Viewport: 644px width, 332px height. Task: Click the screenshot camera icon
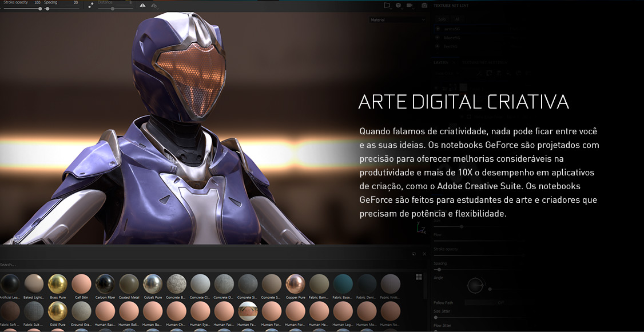coord(424,5)
